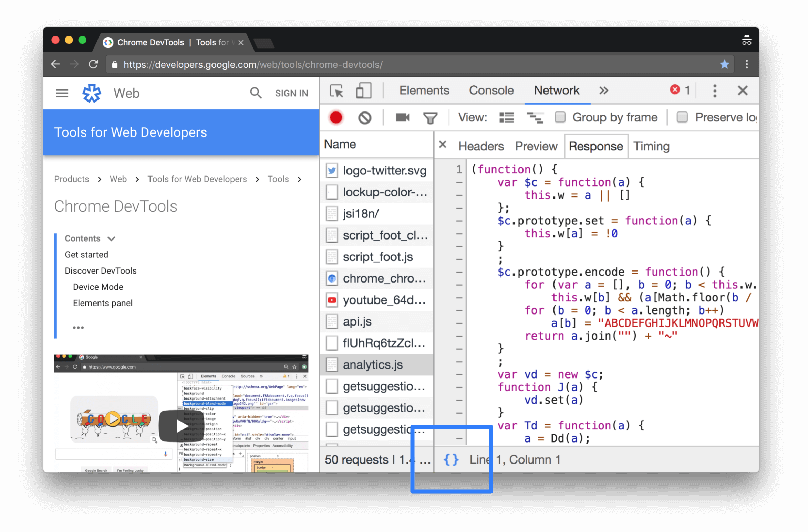This screenshot has width=808, height=532.
Task: Click the Headers tab in panel
Action: coord(480,146)
